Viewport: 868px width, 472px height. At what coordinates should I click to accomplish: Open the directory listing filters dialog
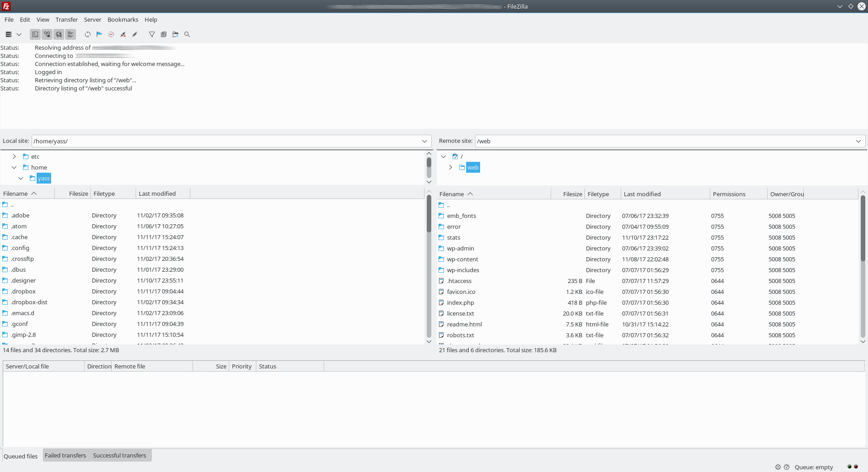(x=152, y=34)
